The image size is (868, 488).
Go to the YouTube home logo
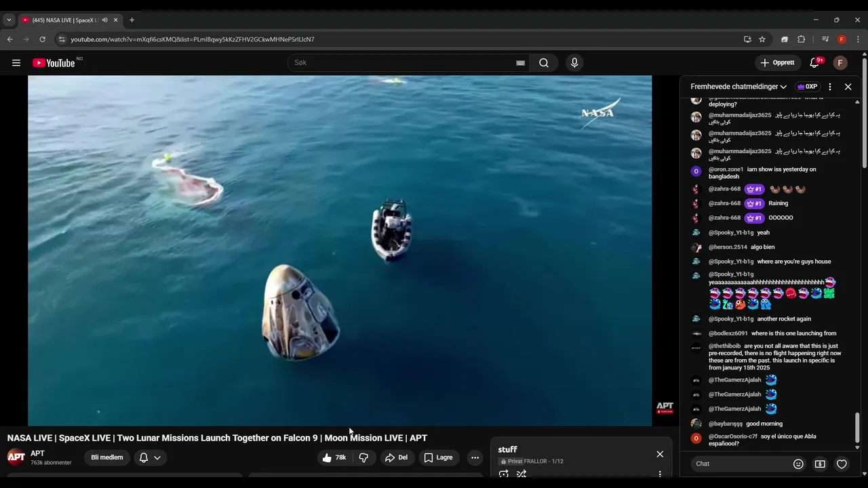(x=54, y=63)
